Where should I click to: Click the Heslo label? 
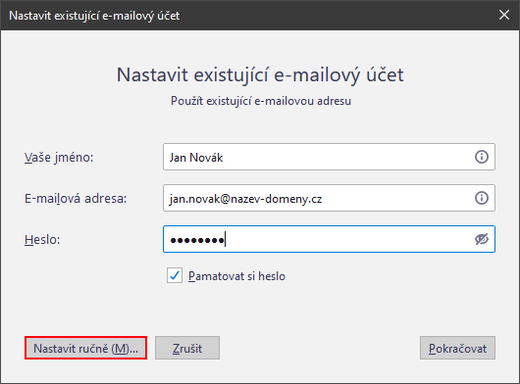pos(42,240)
